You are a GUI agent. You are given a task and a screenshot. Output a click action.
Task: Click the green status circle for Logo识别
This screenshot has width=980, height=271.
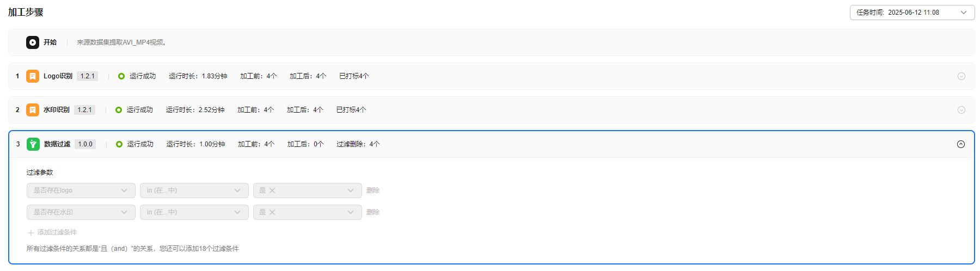pos(121,76)
